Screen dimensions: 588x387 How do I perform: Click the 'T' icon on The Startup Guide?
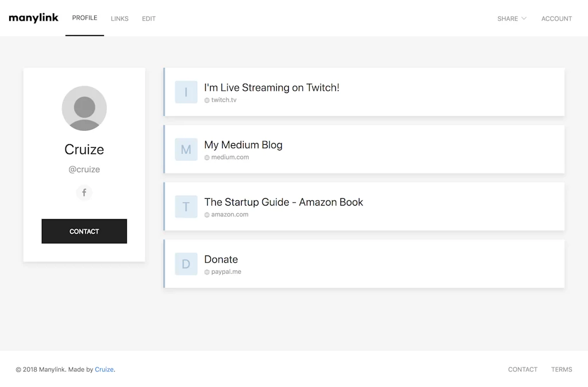tap(185, 207)
